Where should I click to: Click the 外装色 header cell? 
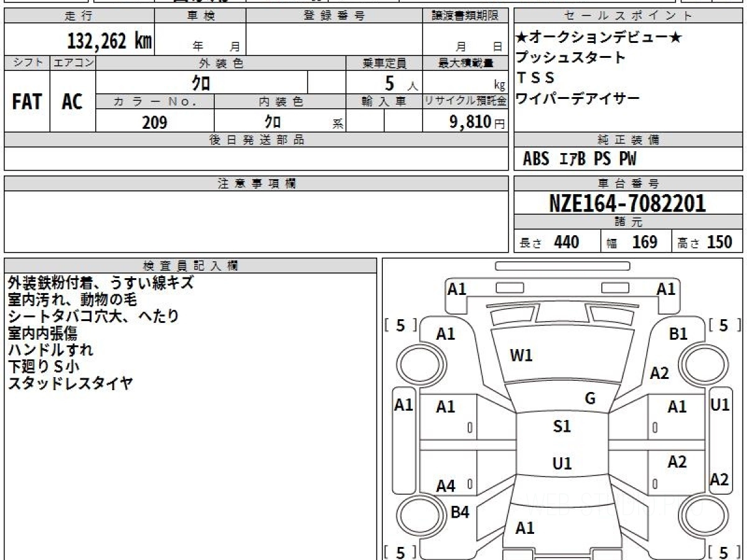221,63
